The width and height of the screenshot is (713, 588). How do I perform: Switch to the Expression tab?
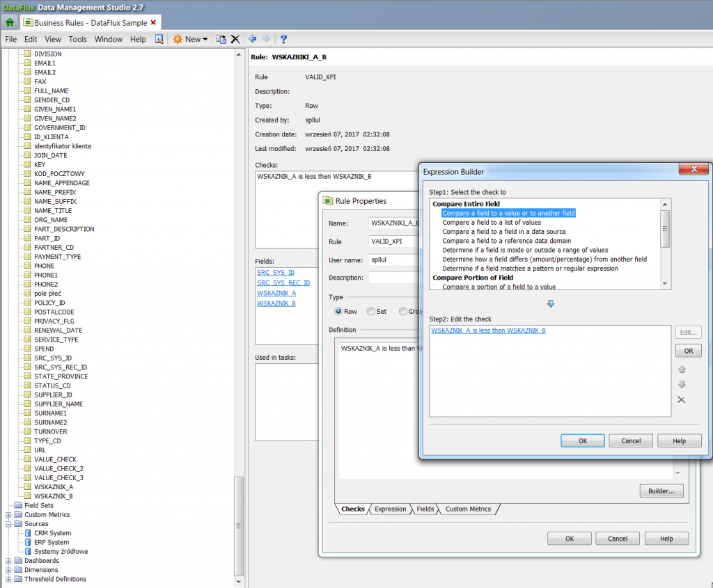pyautogui.click(x=390, y=509)
